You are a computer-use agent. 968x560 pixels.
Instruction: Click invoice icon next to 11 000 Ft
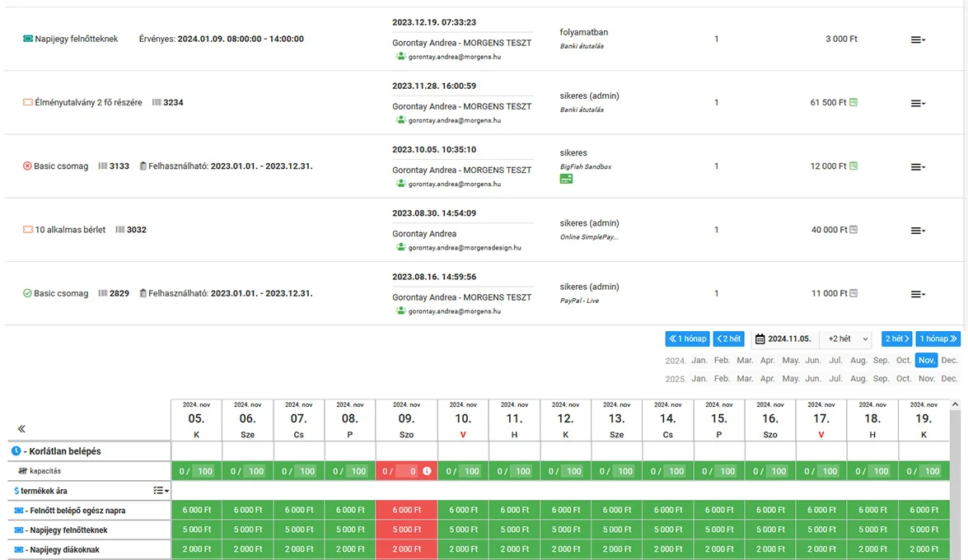click(x=853, y=292)
